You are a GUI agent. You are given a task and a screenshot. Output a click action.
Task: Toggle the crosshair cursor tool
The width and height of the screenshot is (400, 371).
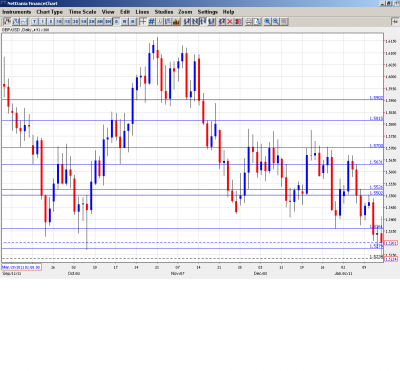[x=143, y=22]
